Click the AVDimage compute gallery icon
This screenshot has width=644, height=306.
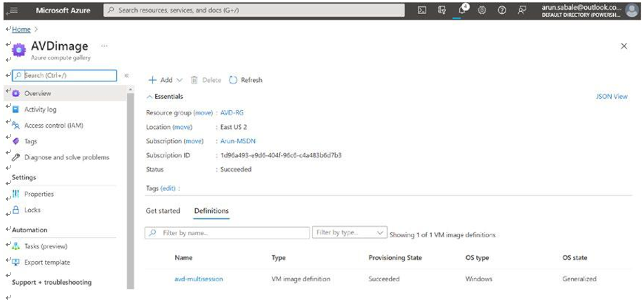click(19, 50)
